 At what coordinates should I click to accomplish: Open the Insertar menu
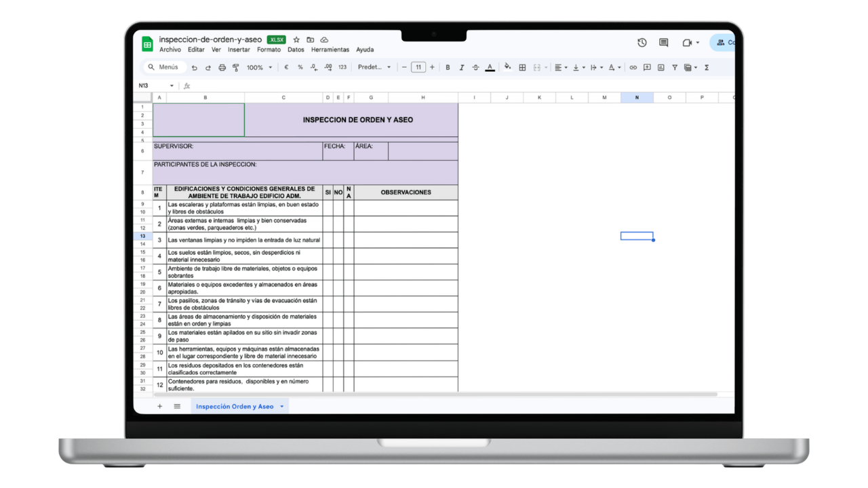(x=239, y=49)
